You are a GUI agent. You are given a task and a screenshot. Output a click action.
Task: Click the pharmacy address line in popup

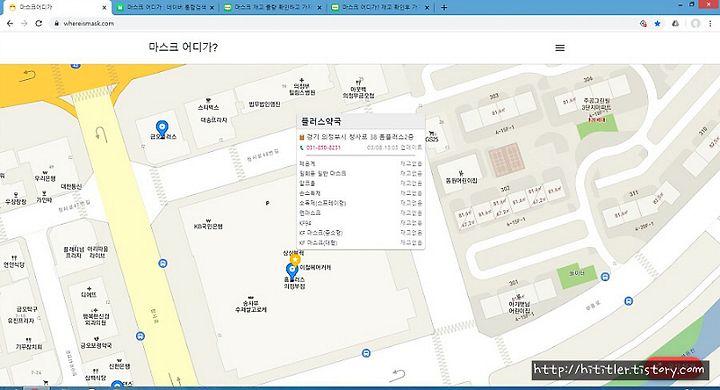pyautogui.click(x=360, y=137)
